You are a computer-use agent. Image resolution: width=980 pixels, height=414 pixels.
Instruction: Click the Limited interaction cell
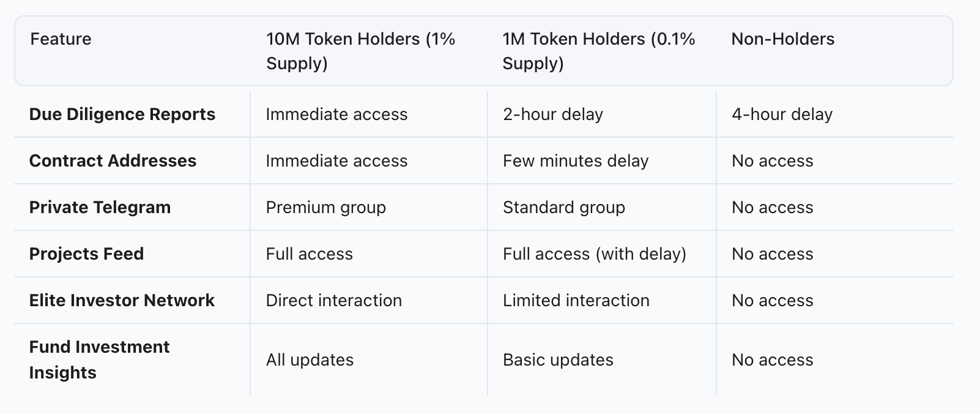[576, 301]
